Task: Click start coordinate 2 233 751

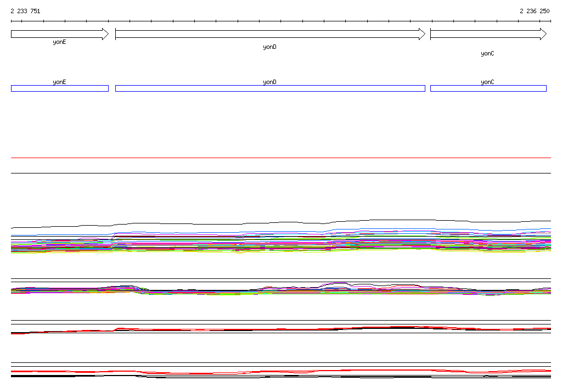Action: point(25,11)
